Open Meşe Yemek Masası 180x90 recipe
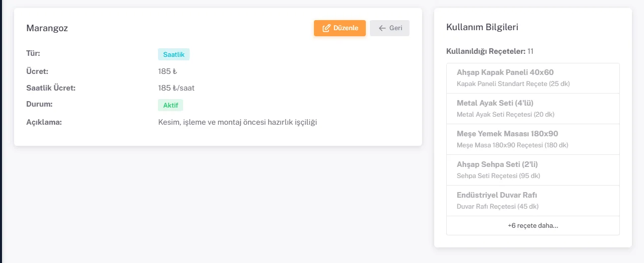The width and height of the screenshot is (644, 263). (533, 139)
